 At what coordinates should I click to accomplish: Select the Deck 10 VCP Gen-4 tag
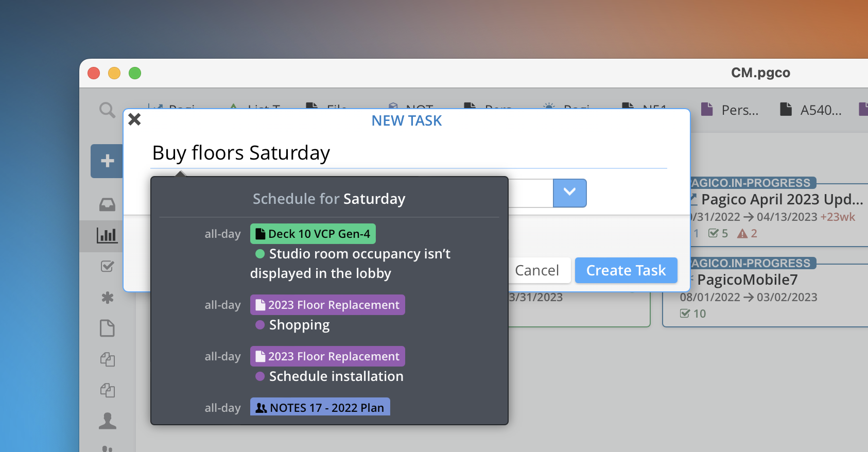[x=313, y=234]
